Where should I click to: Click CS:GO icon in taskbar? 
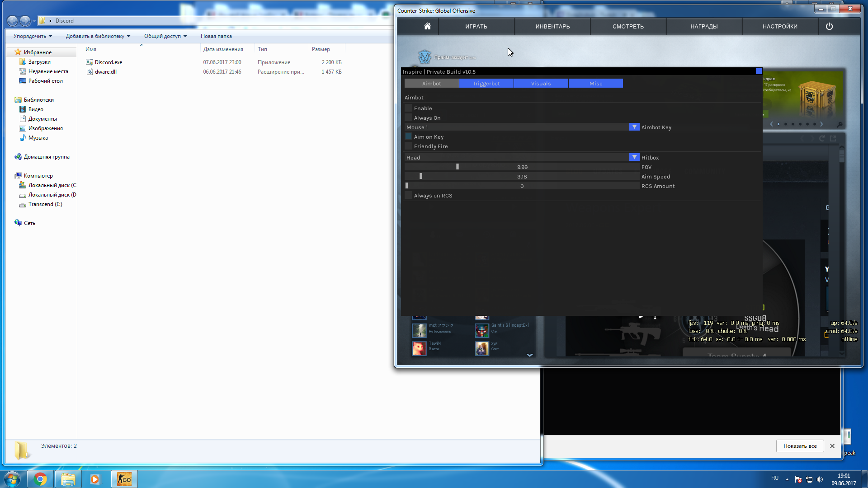124,479
